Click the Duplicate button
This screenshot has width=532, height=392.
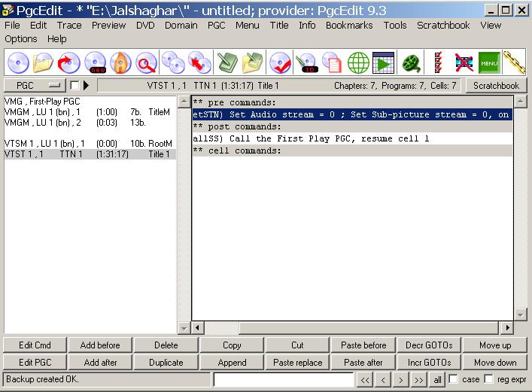click(166, 363)
